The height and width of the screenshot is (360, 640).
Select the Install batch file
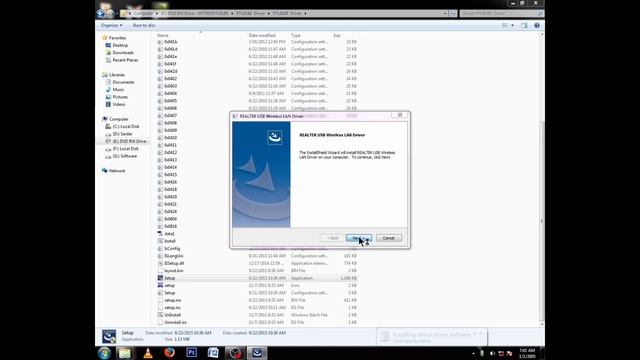pos(169,241)
